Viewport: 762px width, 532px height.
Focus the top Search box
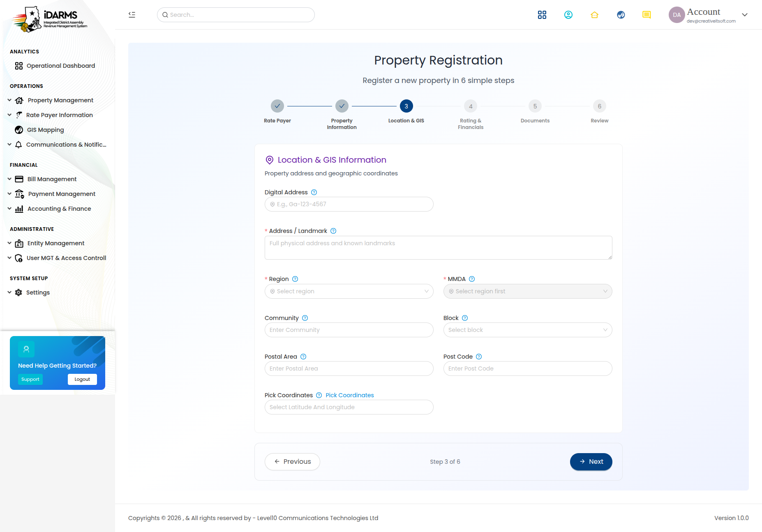click(x=236, y=15)
